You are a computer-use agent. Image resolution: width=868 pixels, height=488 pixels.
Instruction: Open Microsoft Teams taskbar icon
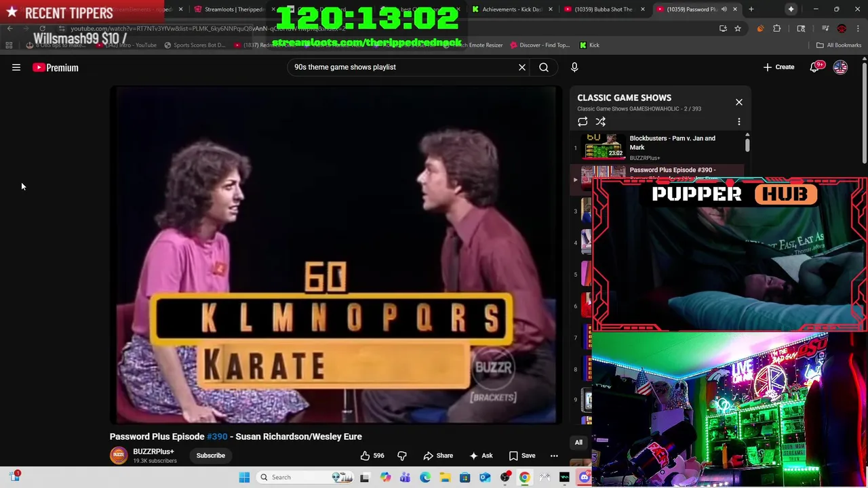(405, 478)
